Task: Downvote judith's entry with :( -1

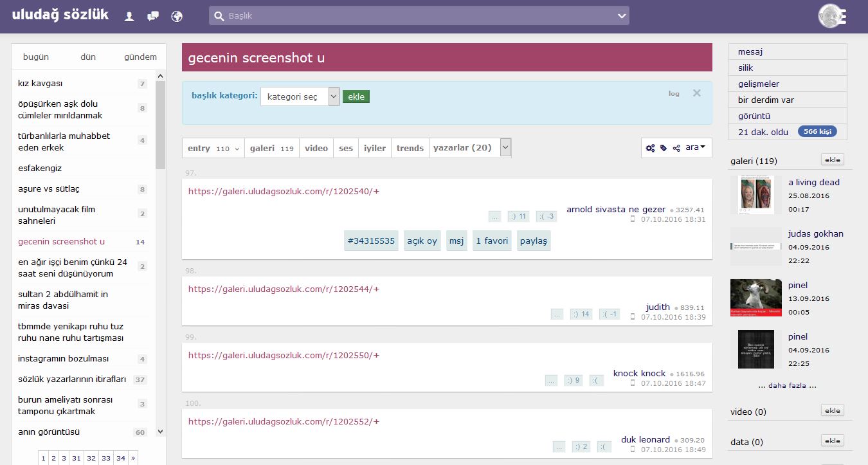Action: click(x=609, y=314)
